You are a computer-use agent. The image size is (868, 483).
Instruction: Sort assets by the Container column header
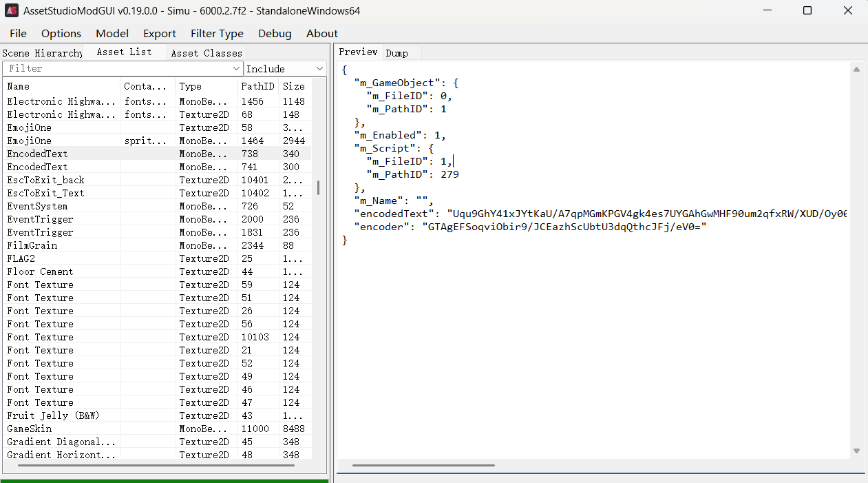148,86
